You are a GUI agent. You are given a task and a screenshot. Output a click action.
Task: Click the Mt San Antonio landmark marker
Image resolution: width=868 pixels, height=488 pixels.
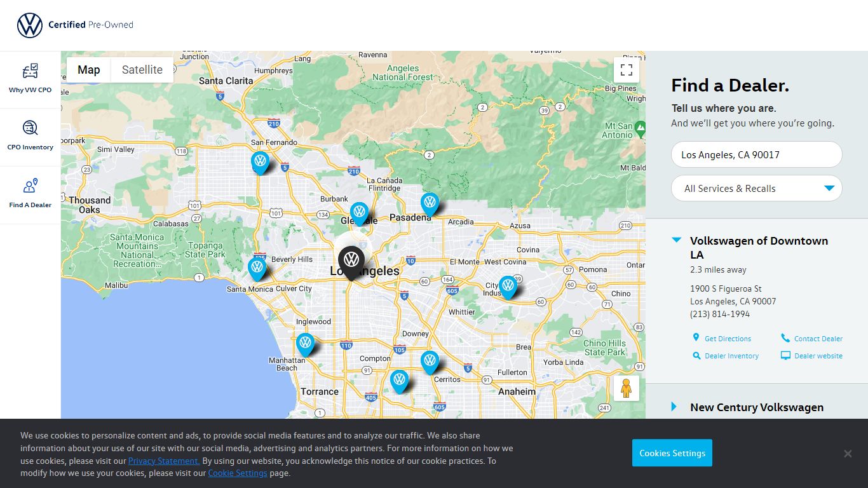(641, 128)
